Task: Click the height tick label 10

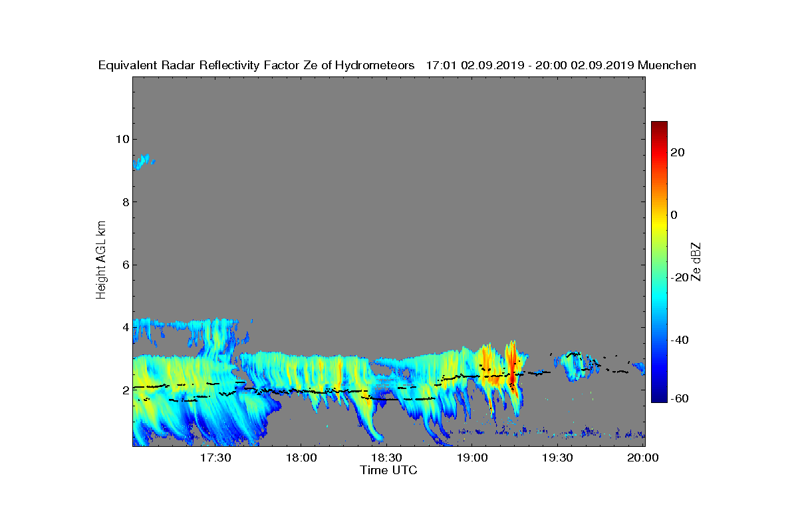Action: (121, 139)
